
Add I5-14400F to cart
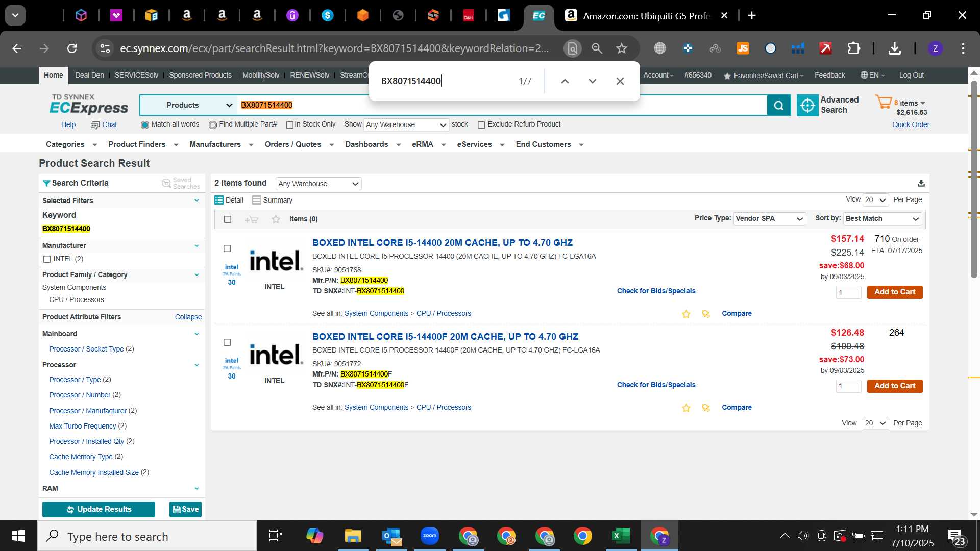[894, 386]
